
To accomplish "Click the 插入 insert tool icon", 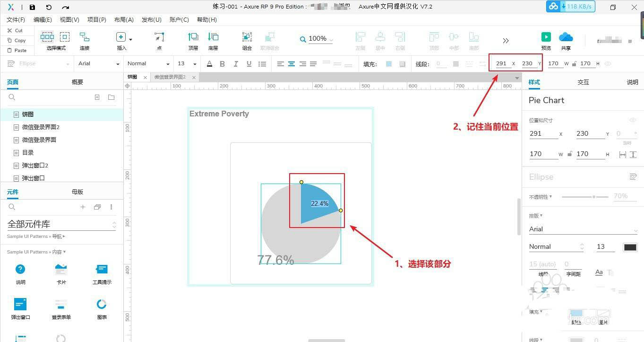I will tap(121, 37).
